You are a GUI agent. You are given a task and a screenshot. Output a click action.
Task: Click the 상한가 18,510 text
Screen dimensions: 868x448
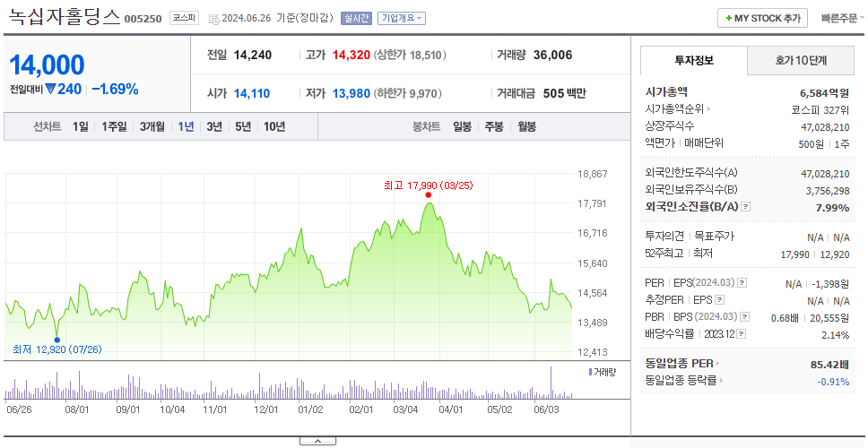coord(410,55)
